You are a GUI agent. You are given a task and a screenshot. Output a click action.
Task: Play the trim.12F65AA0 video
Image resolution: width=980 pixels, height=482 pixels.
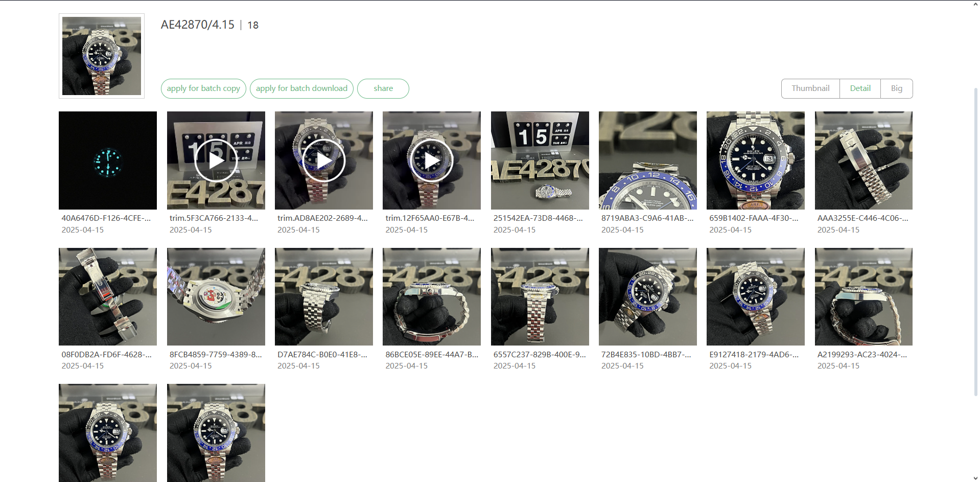432,160
